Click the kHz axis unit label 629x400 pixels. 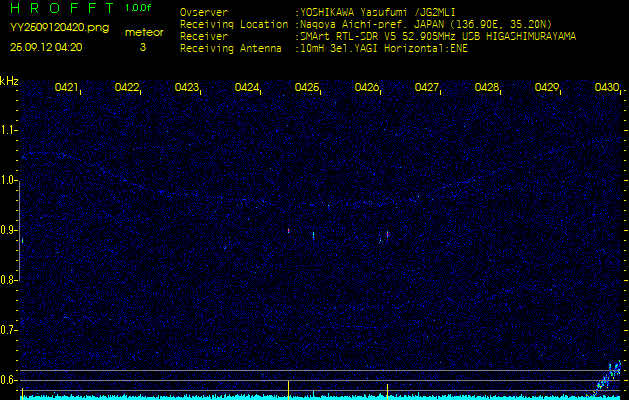9,80
